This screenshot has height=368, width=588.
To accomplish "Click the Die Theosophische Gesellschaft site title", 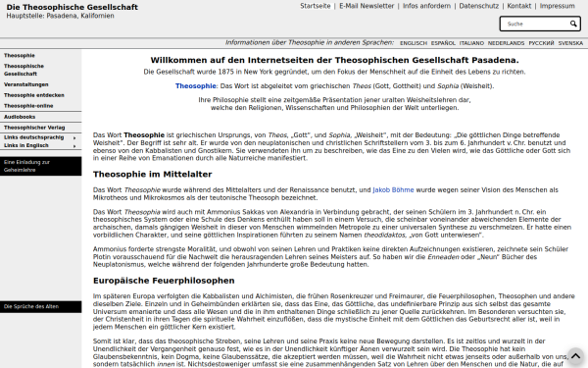I will pyautogui.click(x=72, y=7).
